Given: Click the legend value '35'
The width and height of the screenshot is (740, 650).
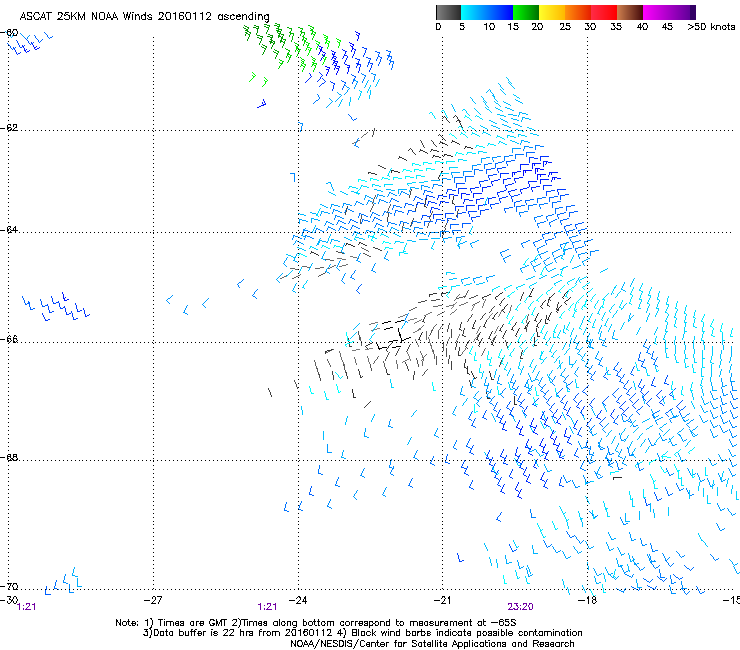Looking at the screenshot, I should 616,27.
